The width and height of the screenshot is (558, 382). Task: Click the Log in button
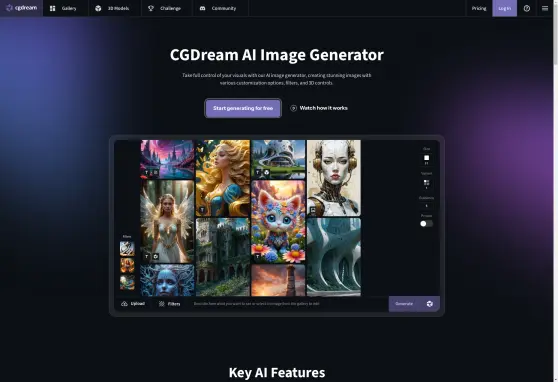click(504, 8)
